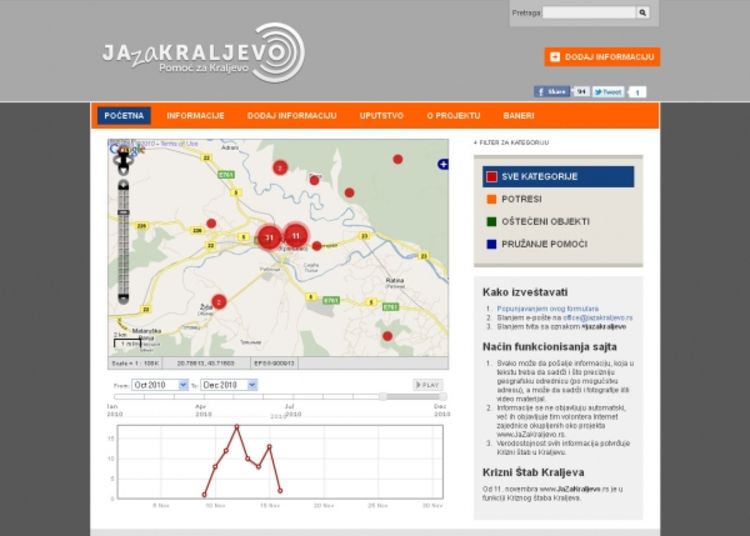Screen dimensions: 750x536
Task: Click the red marker between road signs 226 and 5
Action: (x=211, y=223)
